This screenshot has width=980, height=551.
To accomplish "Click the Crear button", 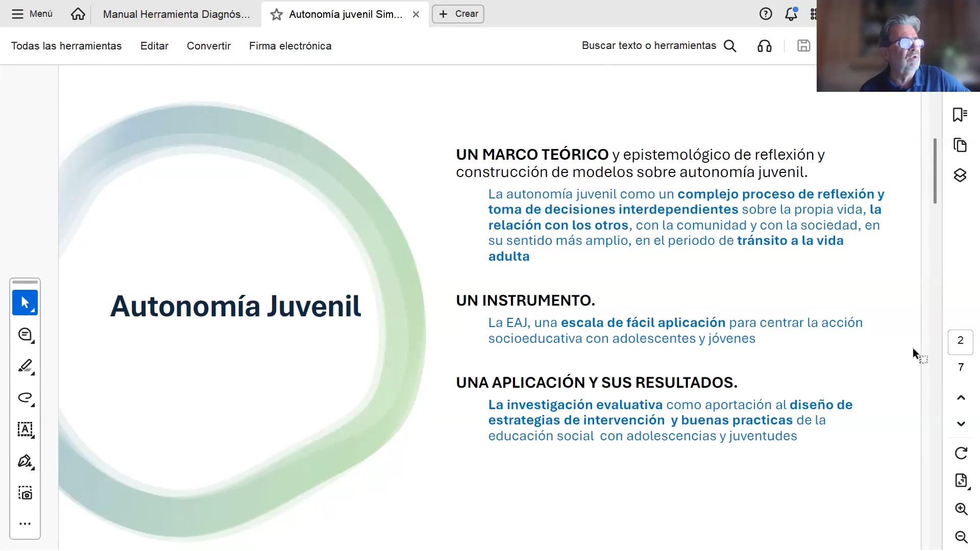I will click(x=458, y=14).
